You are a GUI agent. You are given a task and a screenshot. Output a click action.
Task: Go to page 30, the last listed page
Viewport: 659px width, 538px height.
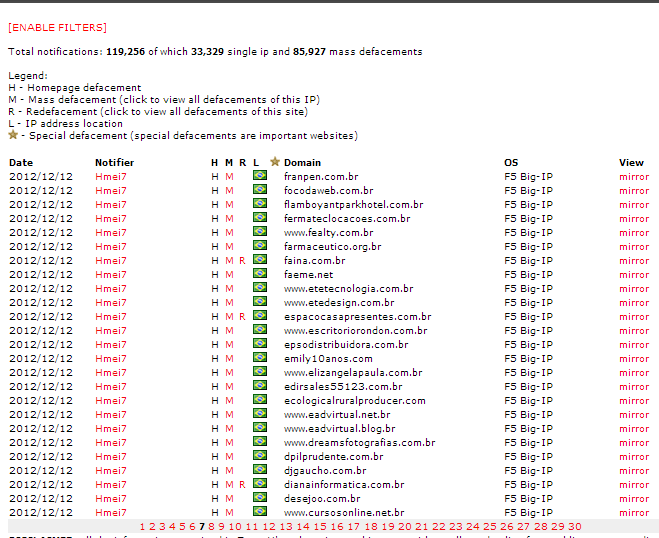[x=575, y=527]
